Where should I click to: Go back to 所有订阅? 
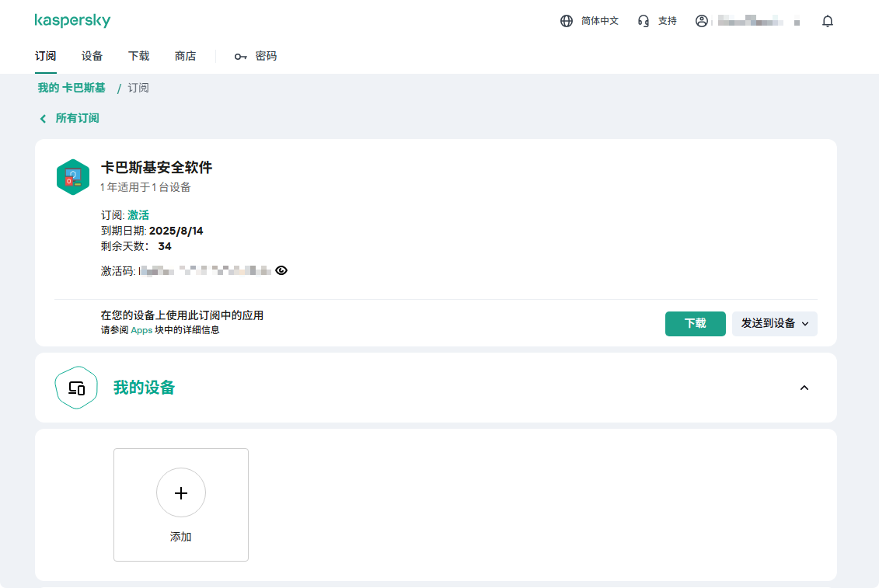78,118
